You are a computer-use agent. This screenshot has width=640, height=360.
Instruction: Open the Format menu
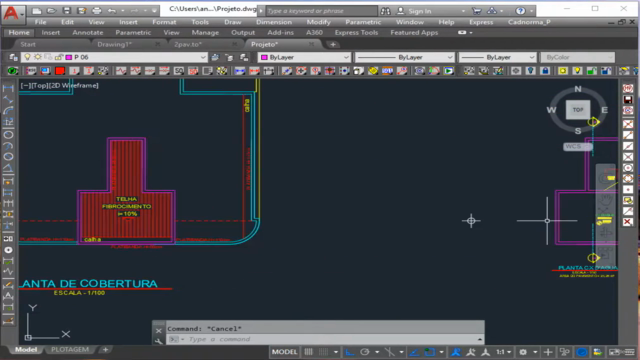(x=164, y=22)
